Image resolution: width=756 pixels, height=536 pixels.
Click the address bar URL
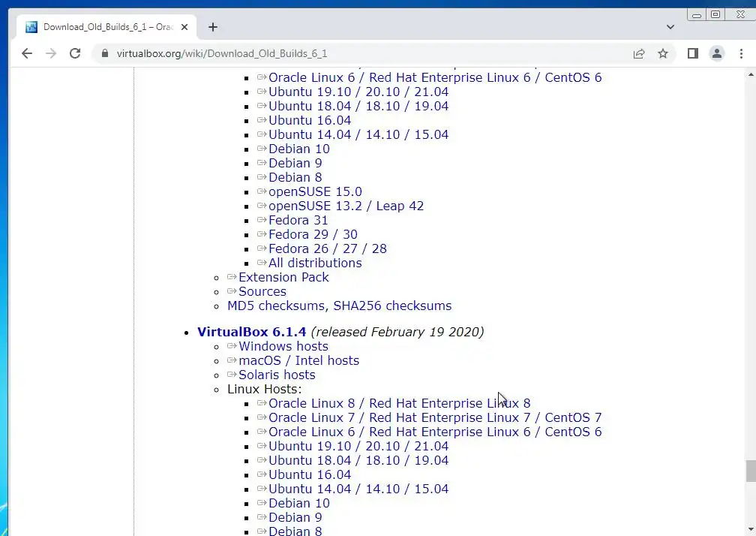coord(222,53)
